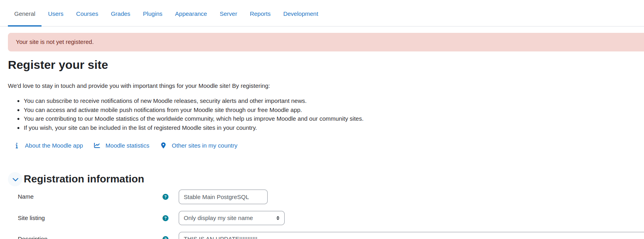
Task: Click inside the Description text area
Action: tap(411, 236)
